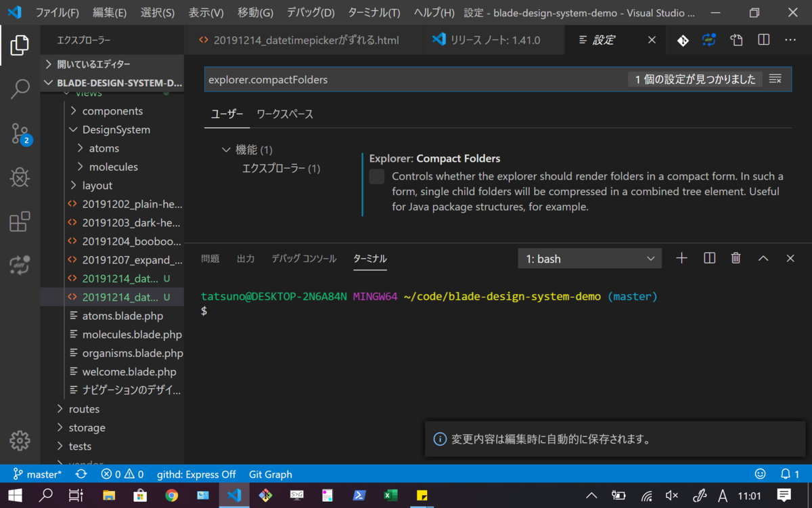Open the 編集(E) menu

point(110,12)
